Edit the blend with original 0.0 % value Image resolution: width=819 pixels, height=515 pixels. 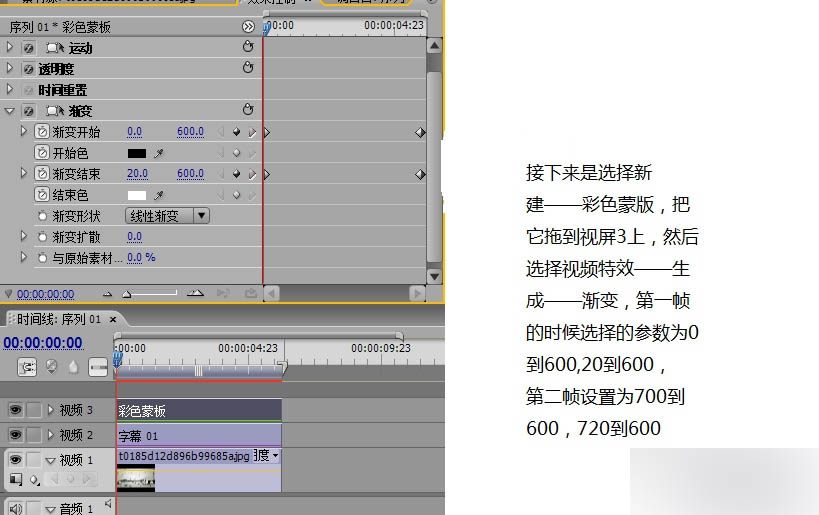[x=141, y=258]
